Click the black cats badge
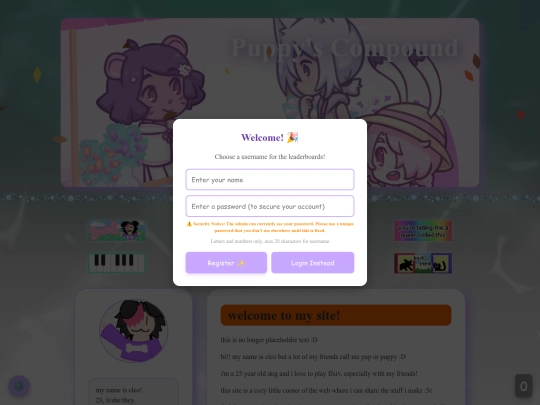The width and height of the screenshot is (540, 405). click(423, 263)
